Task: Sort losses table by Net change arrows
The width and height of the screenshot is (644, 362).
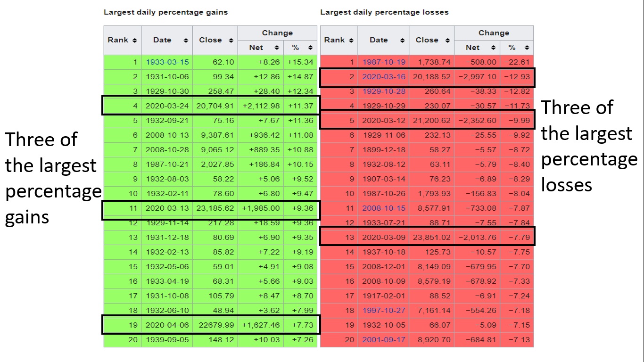Action: click(x=493, y=48)
